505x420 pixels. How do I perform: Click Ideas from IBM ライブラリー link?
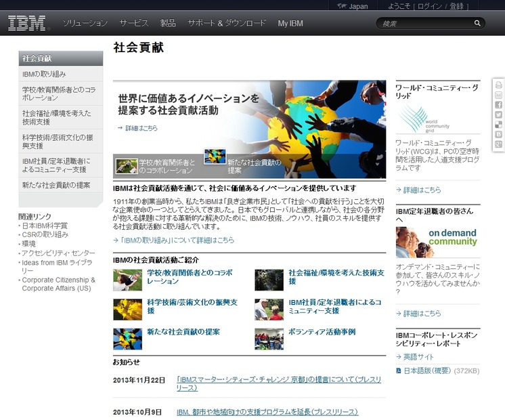pos(57,267)
